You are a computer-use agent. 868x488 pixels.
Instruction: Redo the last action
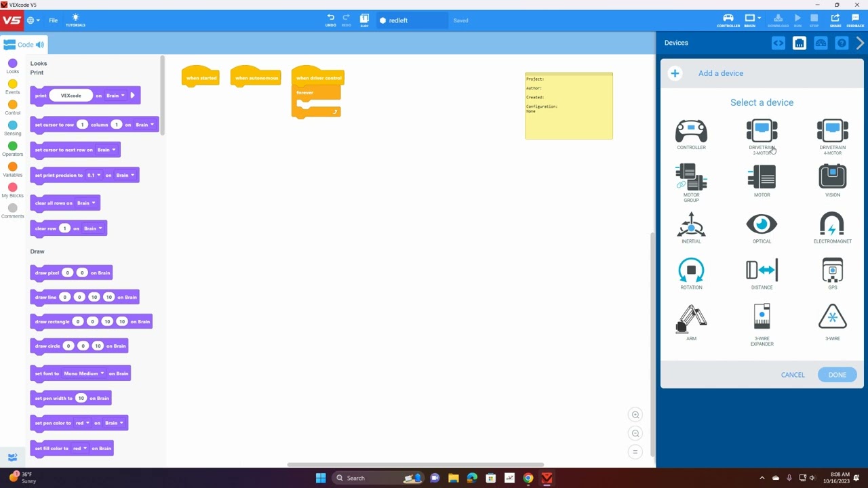(347, 20)
